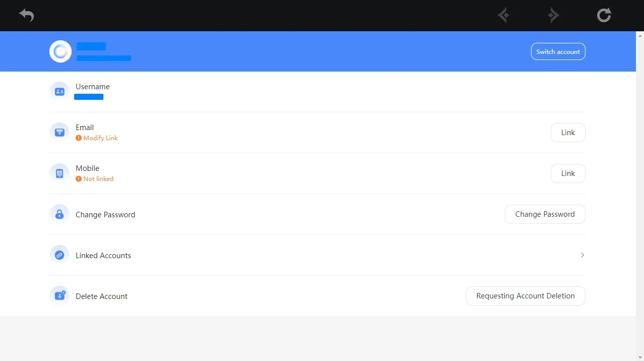Click the Delete Account person icon

tap(60, 296)
